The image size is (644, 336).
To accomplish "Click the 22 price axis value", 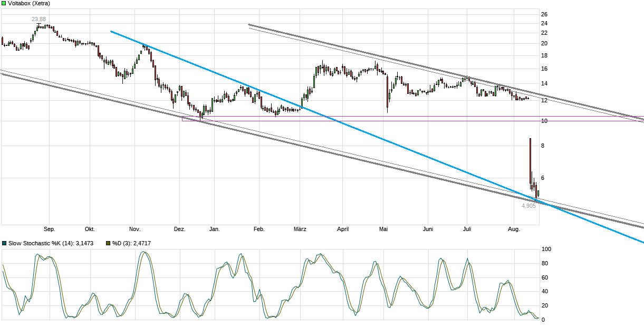I will [x=545, y=33].
